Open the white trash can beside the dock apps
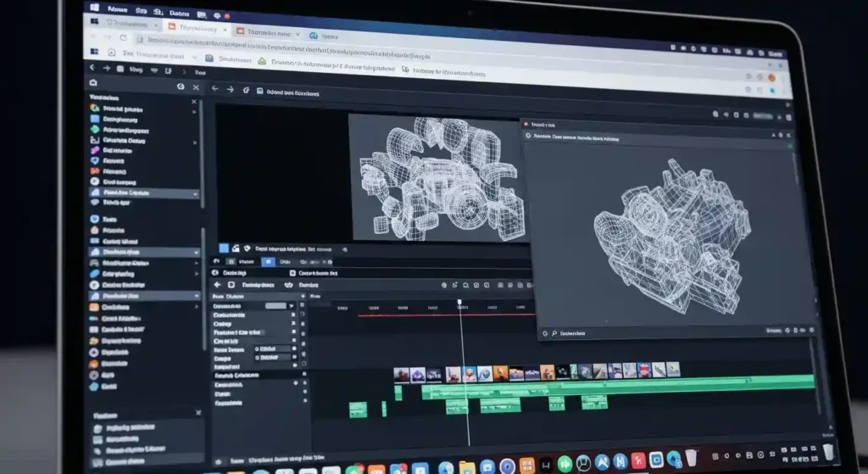This screenshot has height=474, width=868. click(x=692, y=458)
